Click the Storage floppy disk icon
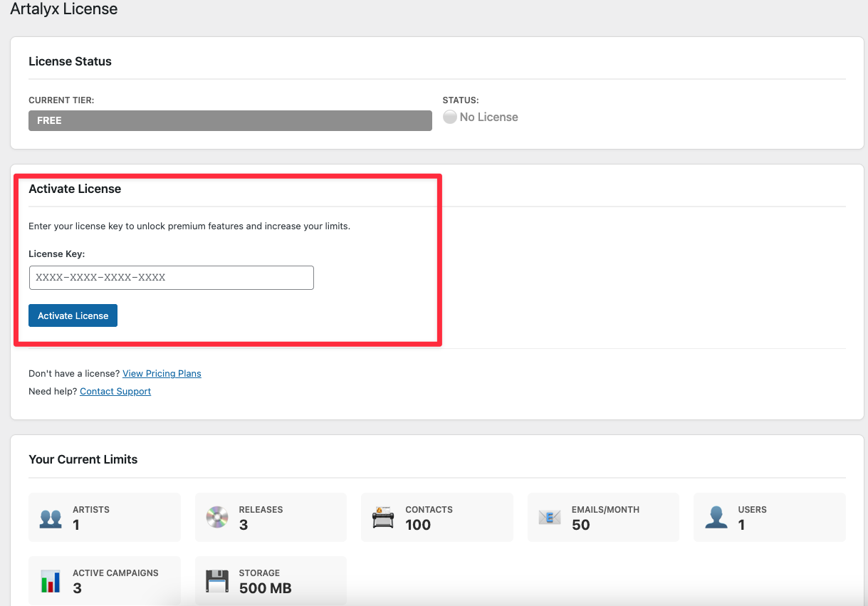The image size is (868, 606). 217,581
